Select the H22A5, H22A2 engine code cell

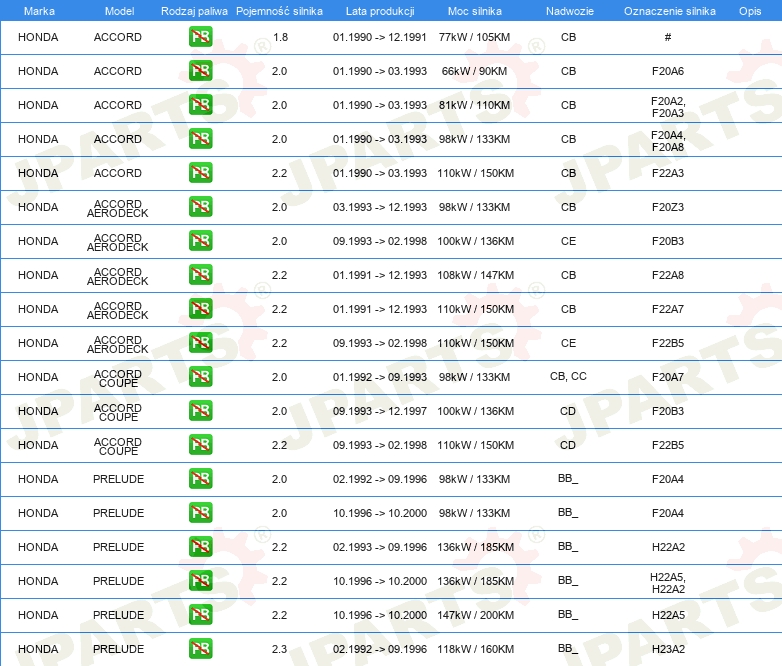668,583
